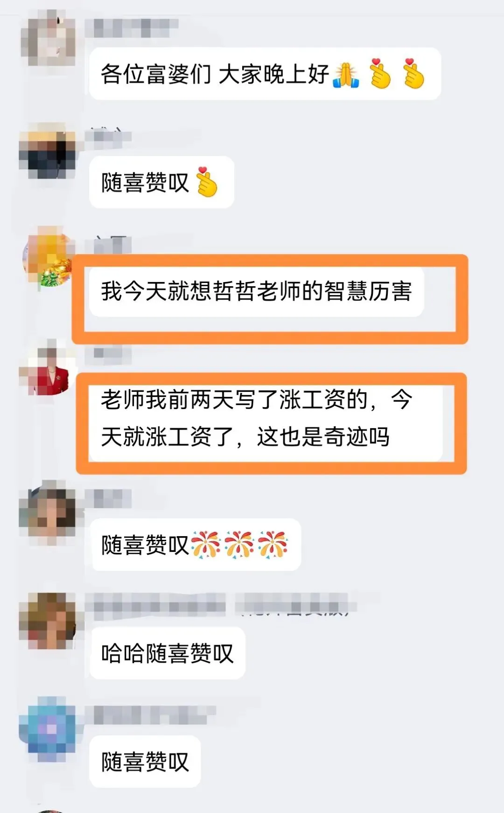This screenshot has height=813, width=504.
Task: Select the first 随喜赞叹 message bubble
Action: tap(161, 182)
